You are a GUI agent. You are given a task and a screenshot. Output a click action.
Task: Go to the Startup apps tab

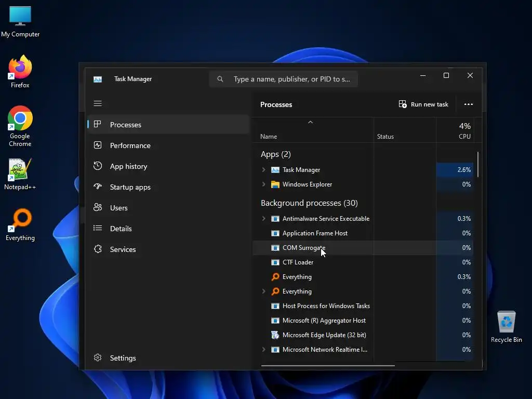tap(169, 187)
